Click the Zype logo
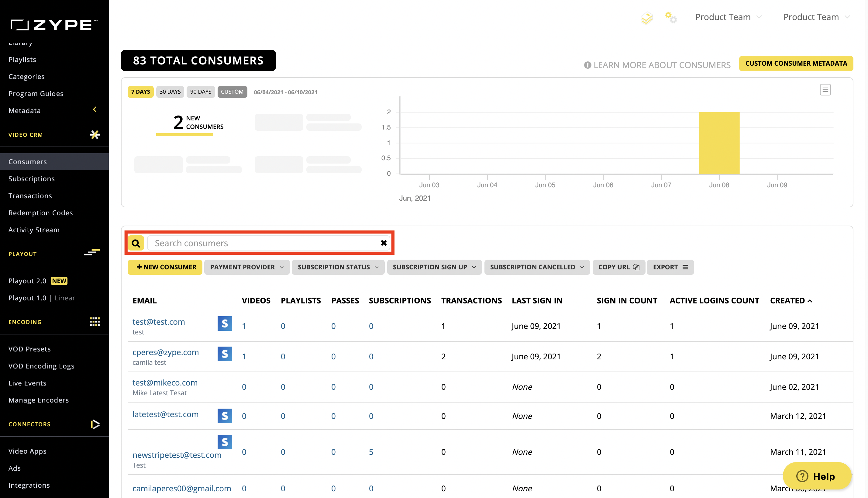The width and height of the screenshot is (868, 498). tap(54, 25)
